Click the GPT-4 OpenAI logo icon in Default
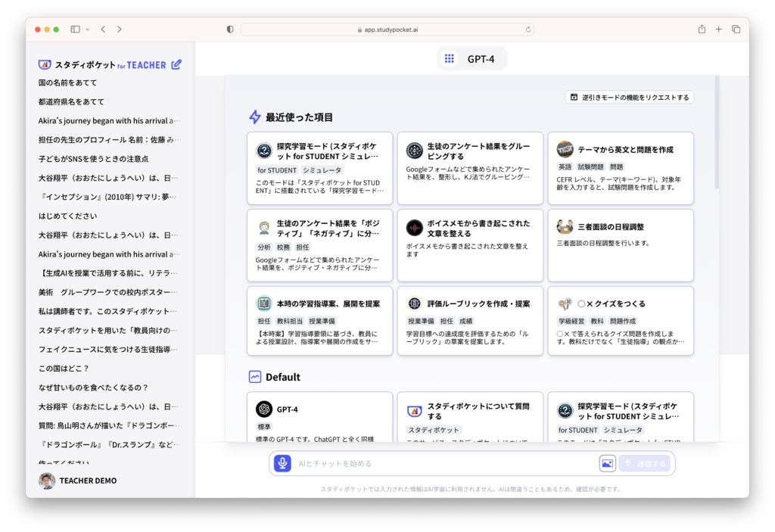Viewport: 775px width, 532px height. point(264,409)
